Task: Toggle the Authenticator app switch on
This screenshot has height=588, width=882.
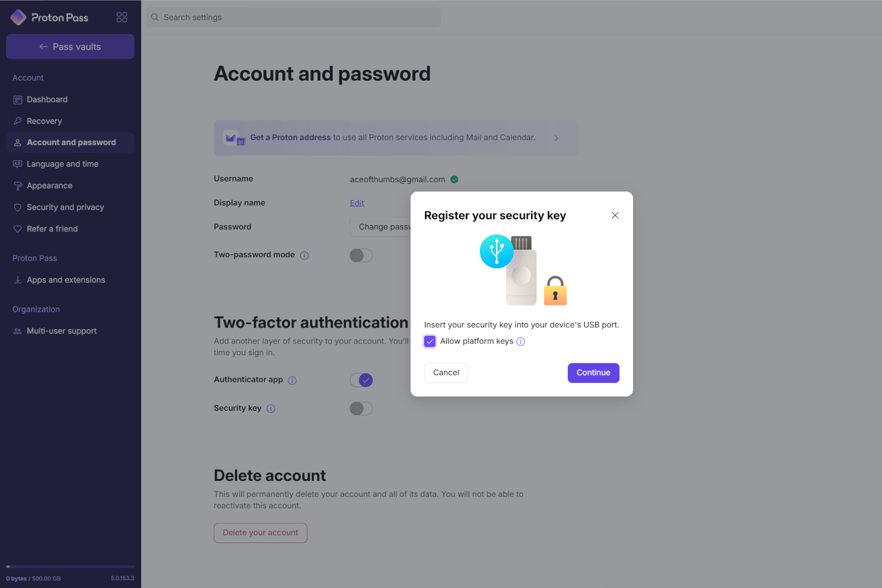Action: pyautogui.click(x=361, y=379)
